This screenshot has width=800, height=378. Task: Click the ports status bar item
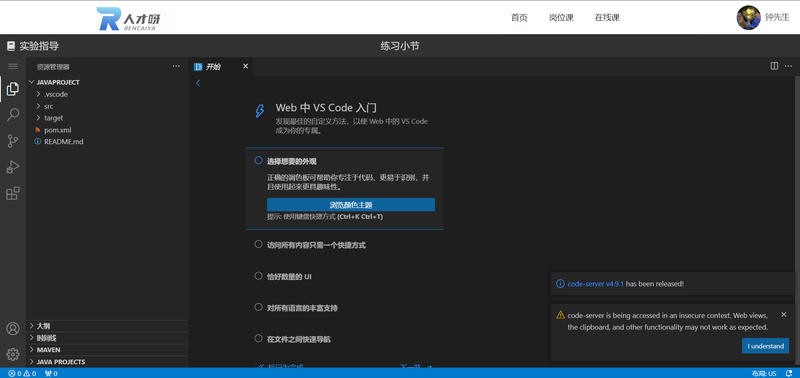pyautogui.click(x=51, y=373)
